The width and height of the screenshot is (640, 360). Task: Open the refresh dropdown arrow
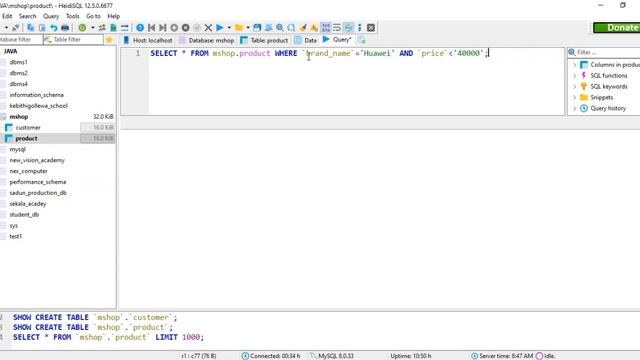point(93,28)
